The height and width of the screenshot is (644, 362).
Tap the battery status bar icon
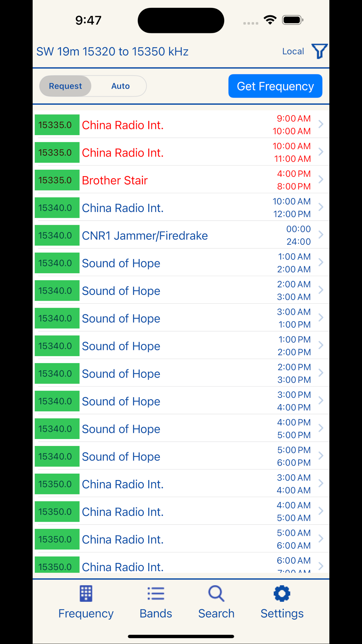(293, 20)
